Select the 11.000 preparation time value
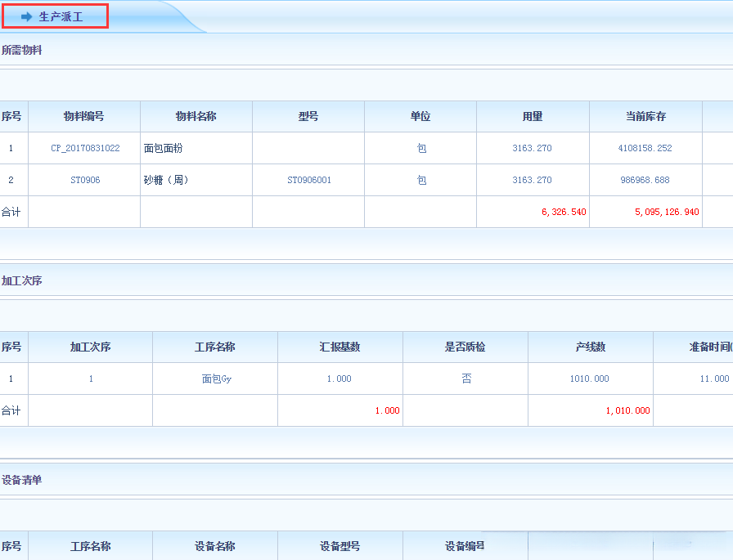This screenshot has height=560, width=733. click(x=714, y=379)
